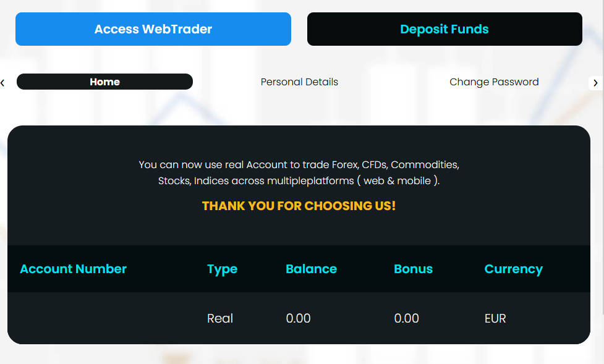604x364 pixels.
Task: Open the Access WebTrader button
Action: (x=153, y=29)
